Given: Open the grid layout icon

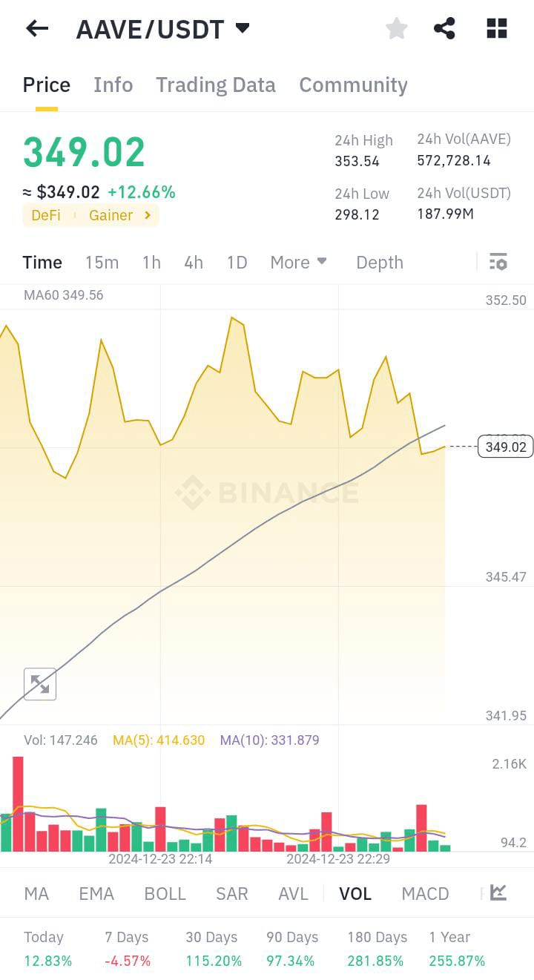Looking at the screenshot, I should pos(496,29).
